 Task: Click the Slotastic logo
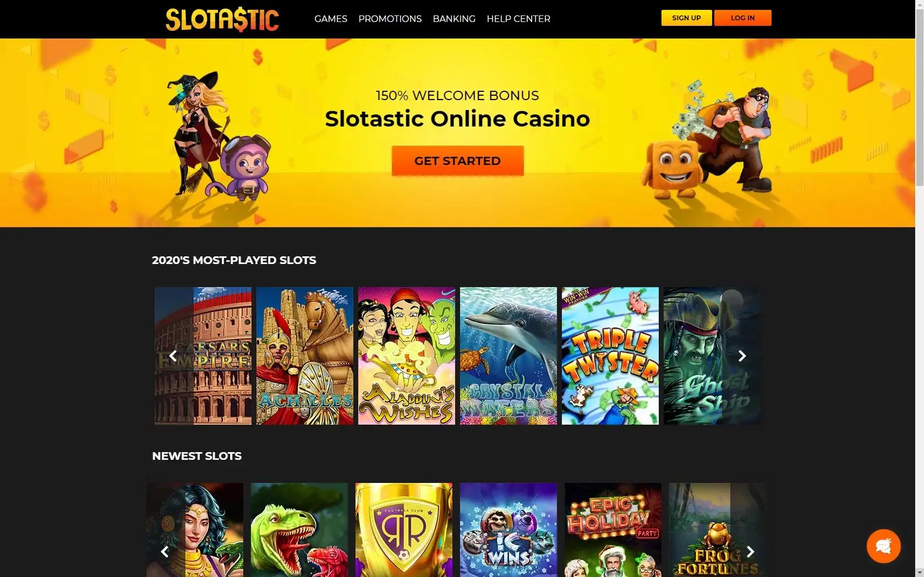[x=222, y=19]
